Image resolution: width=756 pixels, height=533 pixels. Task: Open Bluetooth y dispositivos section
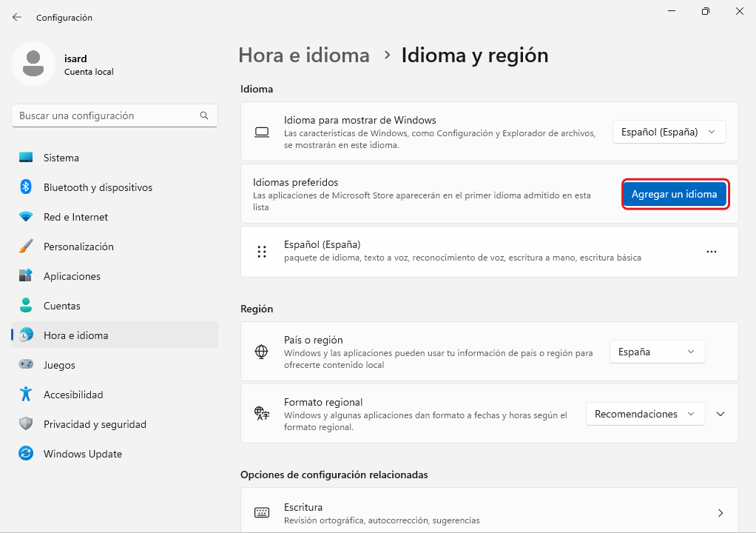pyautogui.click(x=98, y=187)
